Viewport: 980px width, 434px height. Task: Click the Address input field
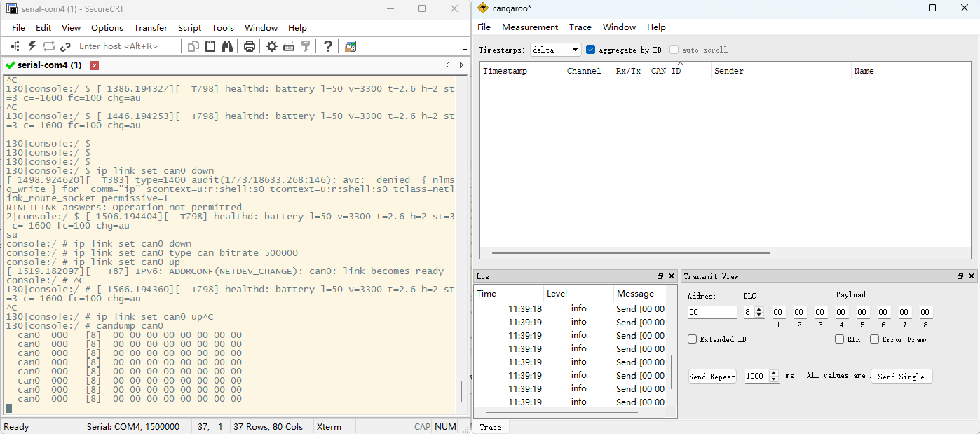712,312
